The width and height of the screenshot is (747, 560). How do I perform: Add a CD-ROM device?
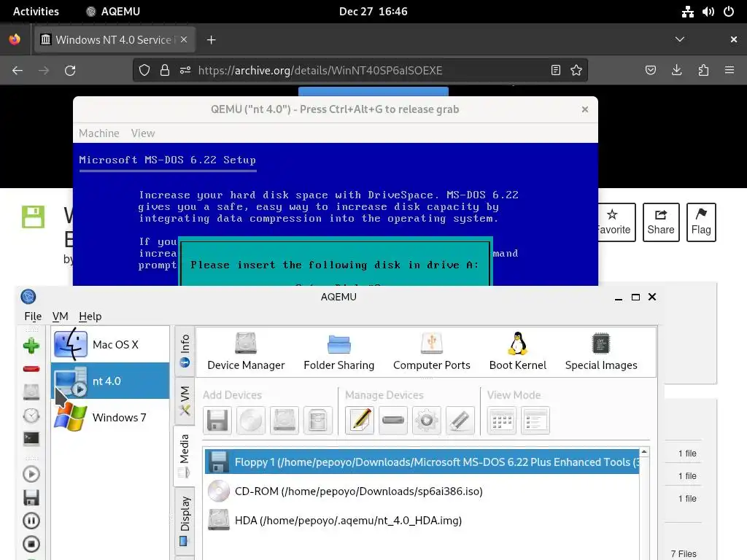click(x=251, y=421)
